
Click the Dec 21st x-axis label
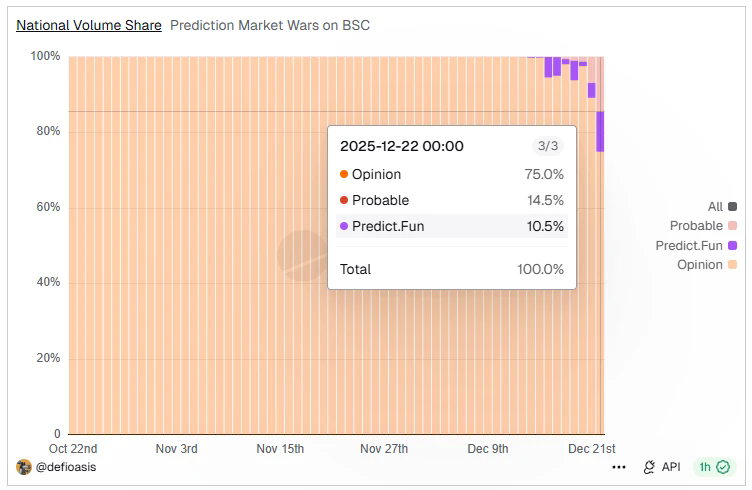click(592, 449)
